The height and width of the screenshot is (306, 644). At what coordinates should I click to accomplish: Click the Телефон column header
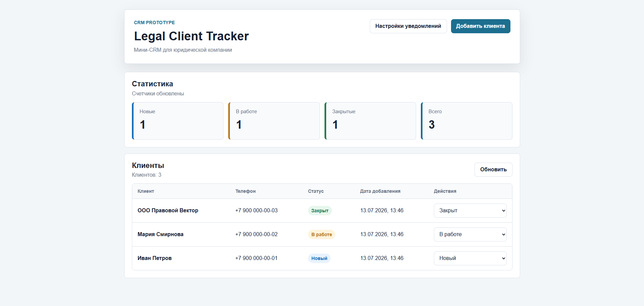[245, 191]
